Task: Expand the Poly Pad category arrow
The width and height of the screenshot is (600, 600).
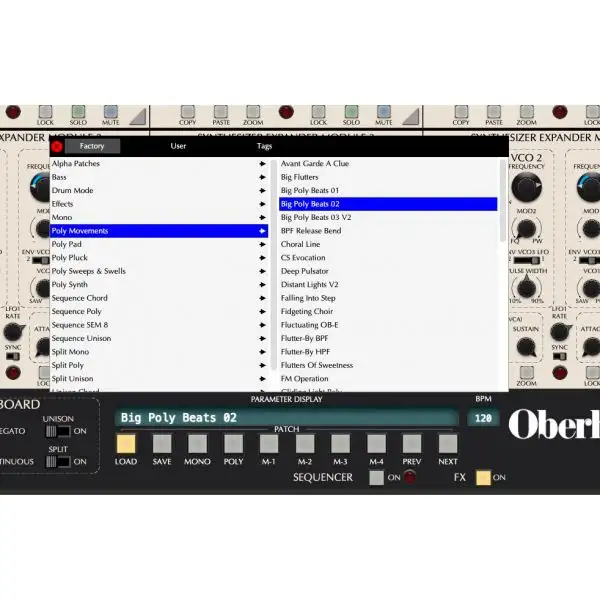Action: (x=262, y=244)
